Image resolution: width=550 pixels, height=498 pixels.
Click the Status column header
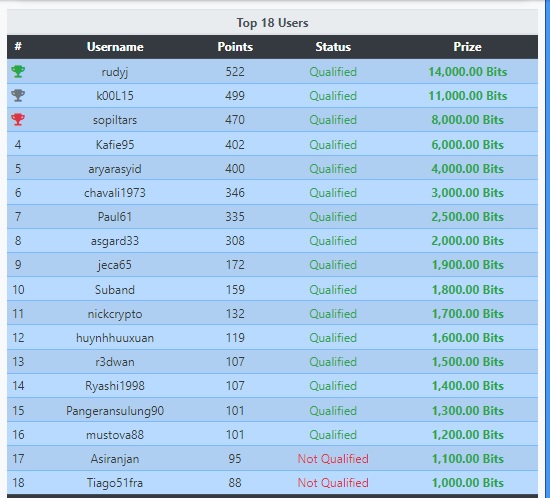333,47
